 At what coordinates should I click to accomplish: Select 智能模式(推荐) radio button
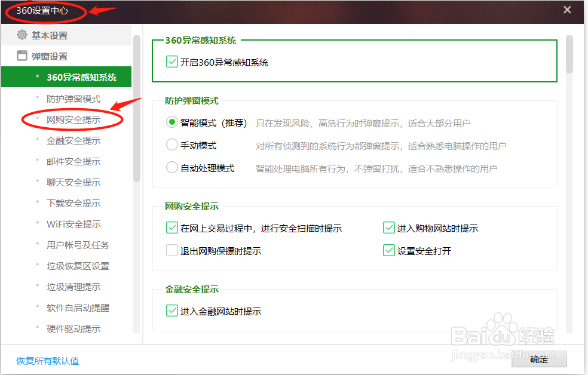[x=171, y=122]
